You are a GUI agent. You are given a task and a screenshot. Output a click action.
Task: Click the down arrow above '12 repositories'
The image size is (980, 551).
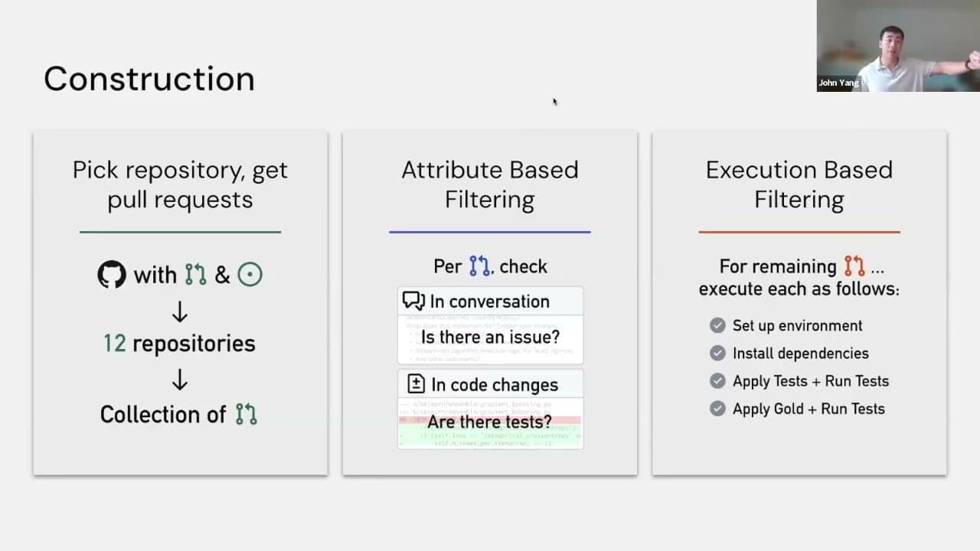pos(180,311)
